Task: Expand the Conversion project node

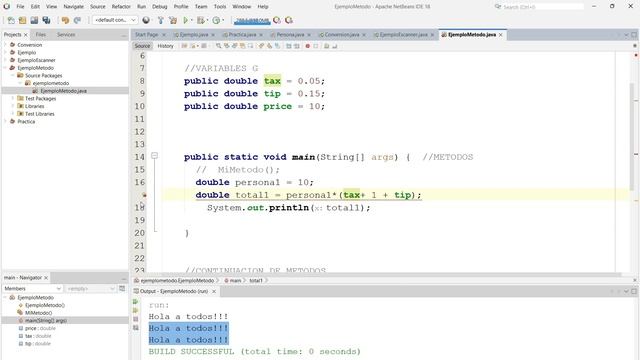Action: click(x=5, y=45)
